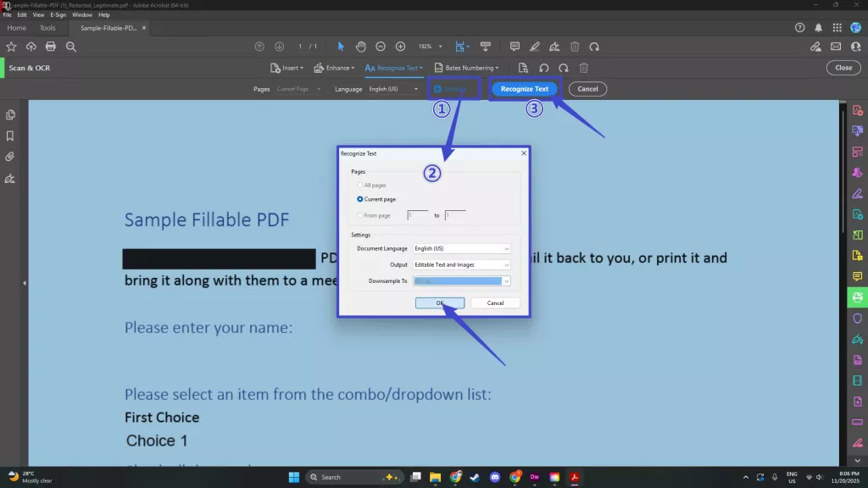Viewport: 868px width, 488px height.
Task: Open the View menu
Action: (38, 15)
